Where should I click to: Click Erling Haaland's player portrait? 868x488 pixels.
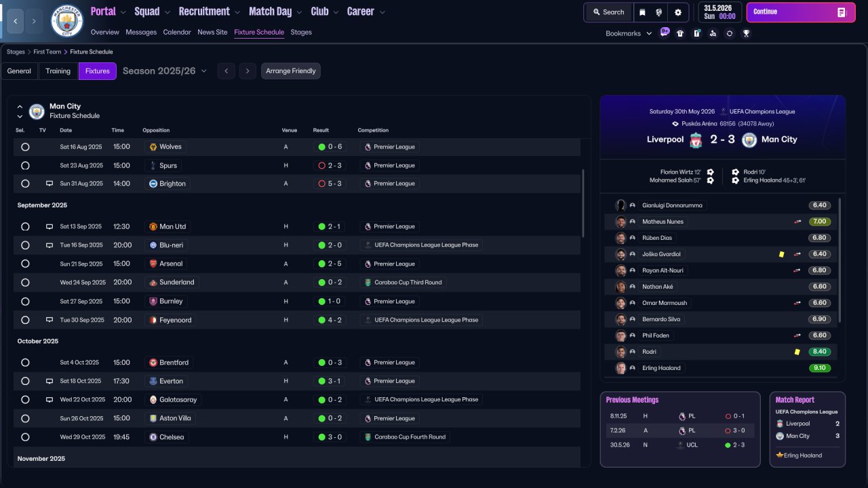click(x=620, y=368)
